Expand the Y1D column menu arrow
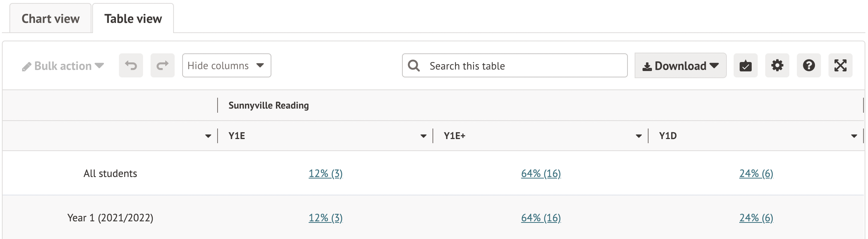 854,136
